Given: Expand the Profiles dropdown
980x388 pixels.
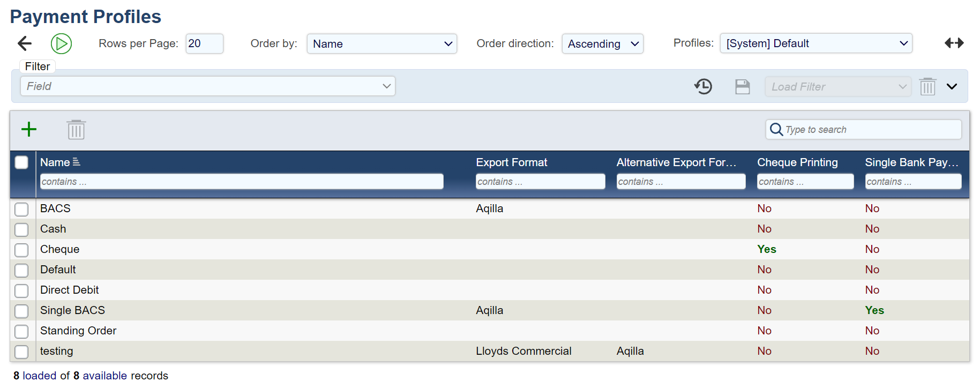Looking at the screenshot, I should coord(816,43).
